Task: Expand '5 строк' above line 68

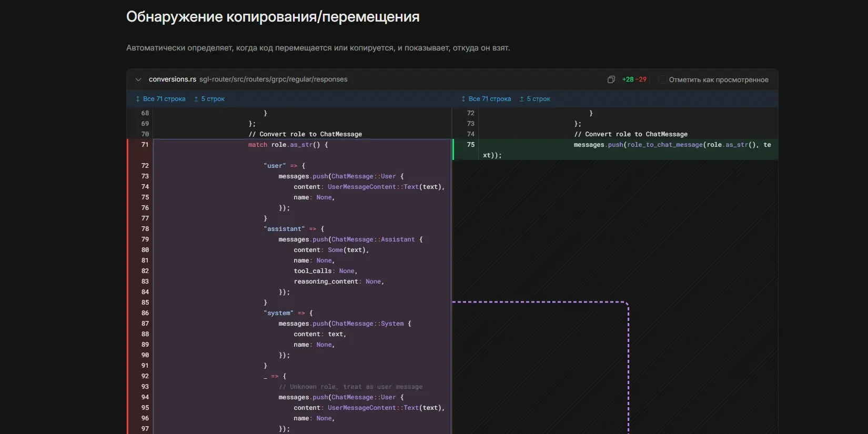Action: [x=209, y=99]
